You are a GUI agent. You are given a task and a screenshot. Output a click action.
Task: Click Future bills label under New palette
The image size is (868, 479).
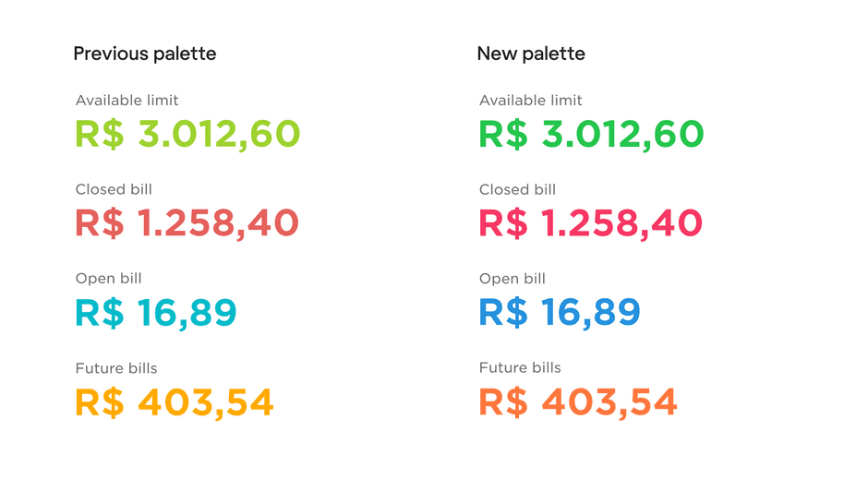pyautogui.click(x=520, y=368)
